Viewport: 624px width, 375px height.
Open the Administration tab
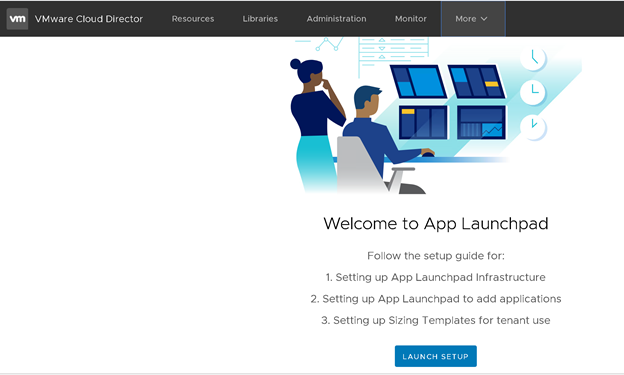coord(336,19)
